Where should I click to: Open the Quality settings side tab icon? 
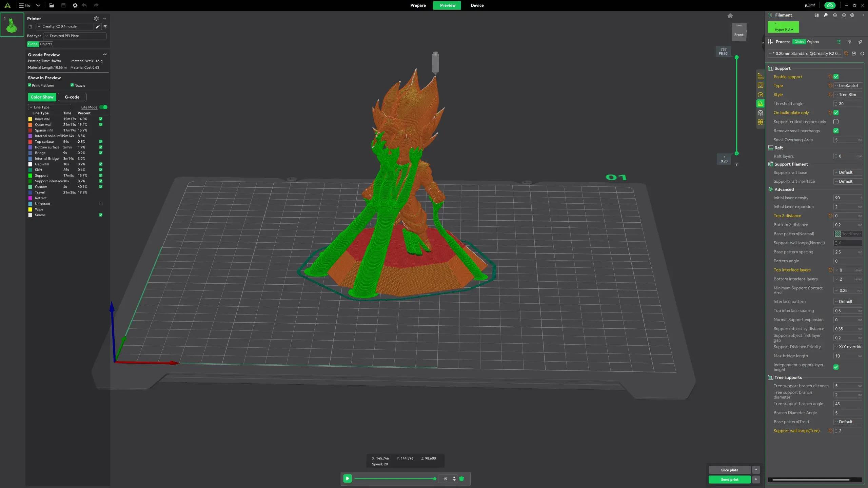pos(760,77)
